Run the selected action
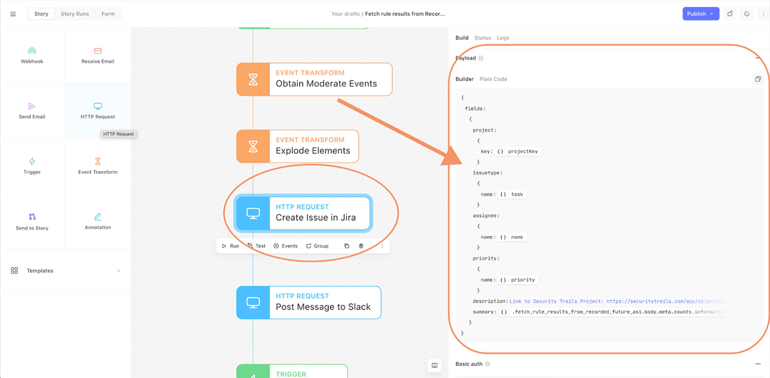770x378 pixels. pyautogui.click(x=230, y=246)
